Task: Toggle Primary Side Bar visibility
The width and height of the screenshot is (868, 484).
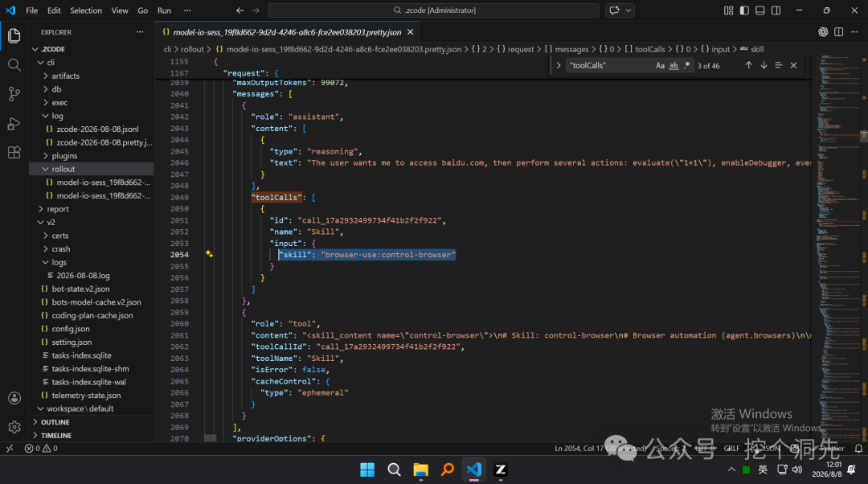Action: [744, 10]
